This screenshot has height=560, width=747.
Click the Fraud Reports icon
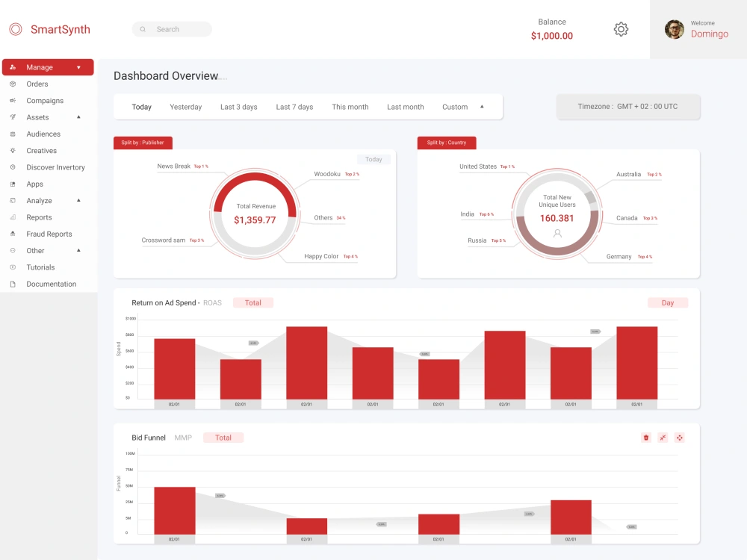coord(13,234)
